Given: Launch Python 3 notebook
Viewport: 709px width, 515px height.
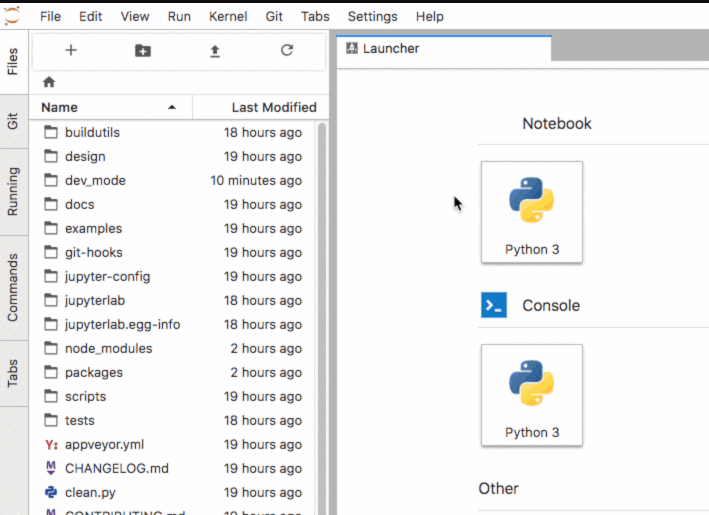Looking at the screenshot, I should 531,212.
